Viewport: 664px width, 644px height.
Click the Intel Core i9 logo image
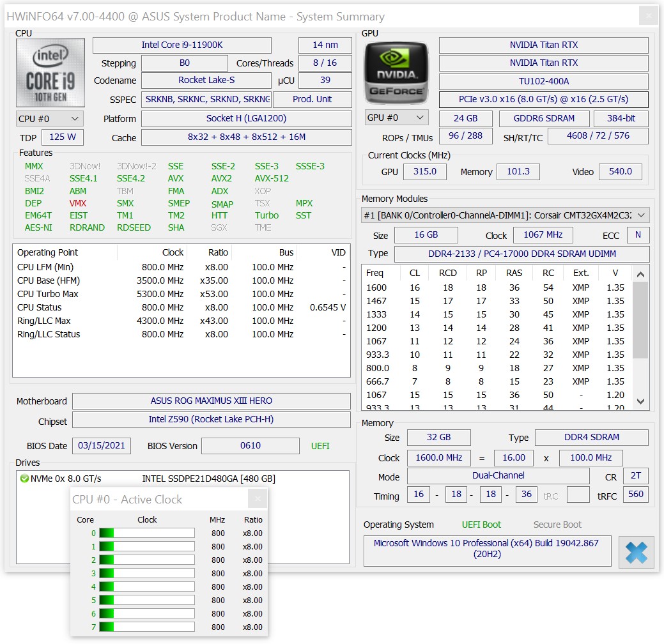point(50,73)
